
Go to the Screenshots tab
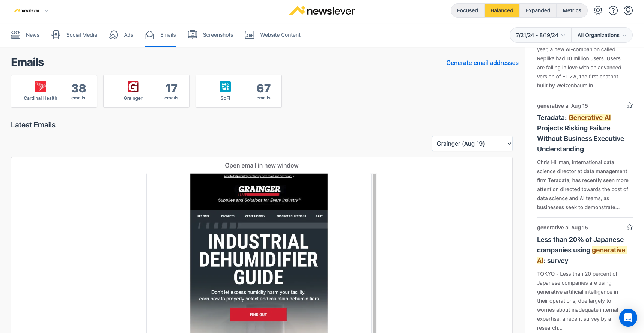[211, 35]
